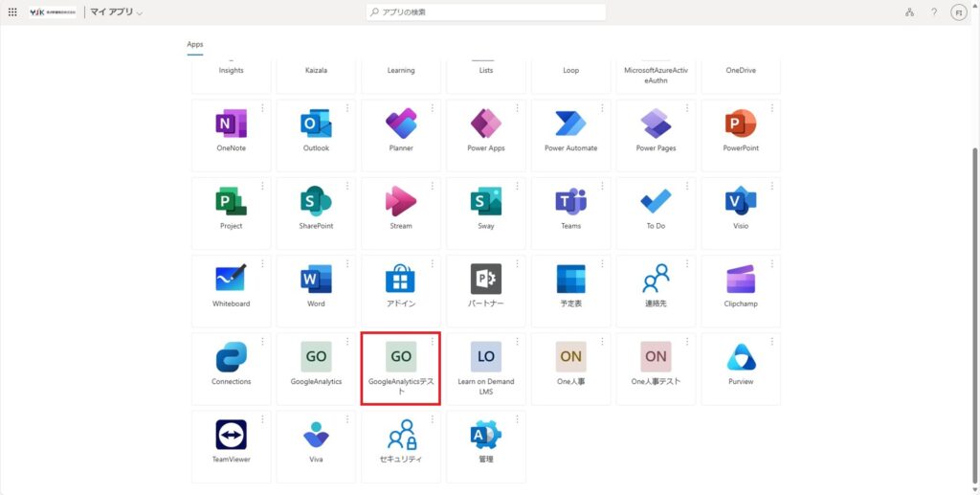Open the One人事テスト app tile
This screenshot has height=495, width=980.
coord(657,369)
